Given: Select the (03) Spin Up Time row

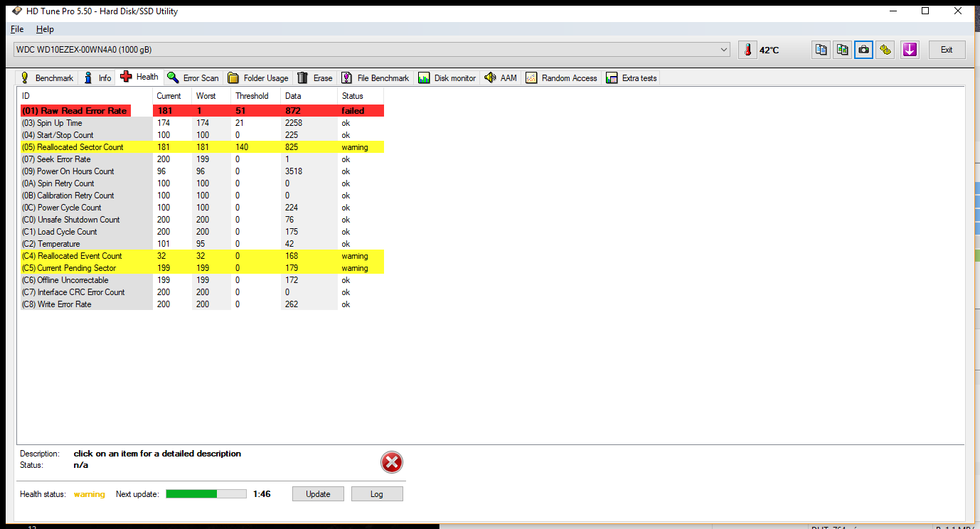Looking at the screenshot, I should pyautogui.click(x=202, y=123).
